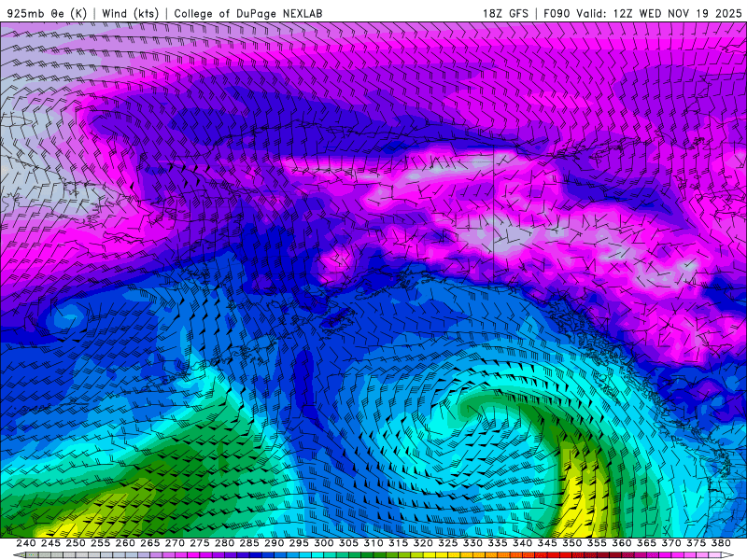Screen dimensions: 747x560
Task: Click the 340 legend tick
Action: pyautogui.click(x=522, y=543)
